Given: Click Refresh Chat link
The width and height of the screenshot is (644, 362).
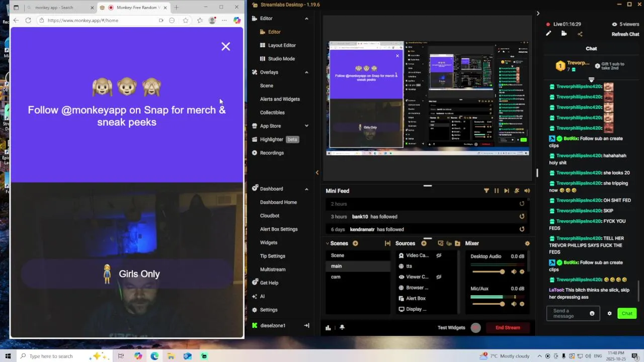Looking at the screenshot, I should [x=625, y=34].
